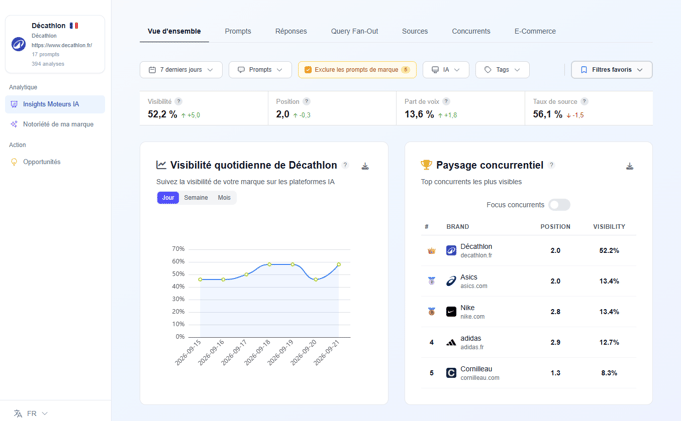Viewport: 681px width, 421px height.
Task: Click the lightbulb icon next to Opportunités
Action: 14,162
